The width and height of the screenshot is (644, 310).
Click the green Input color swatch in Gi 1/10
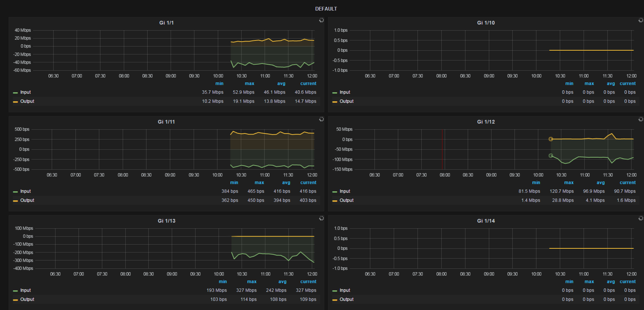pyautogui.click(x=335, y=93)
